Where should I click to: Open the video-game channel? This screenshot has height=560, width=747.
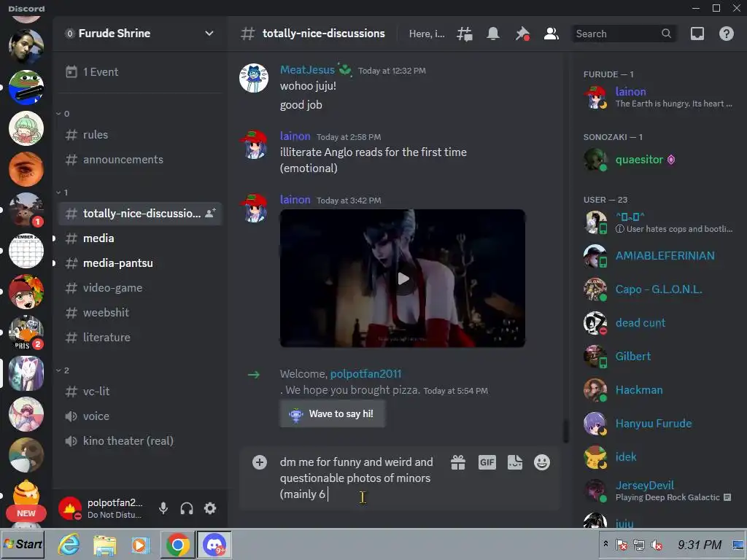click(x=139, y=287)
